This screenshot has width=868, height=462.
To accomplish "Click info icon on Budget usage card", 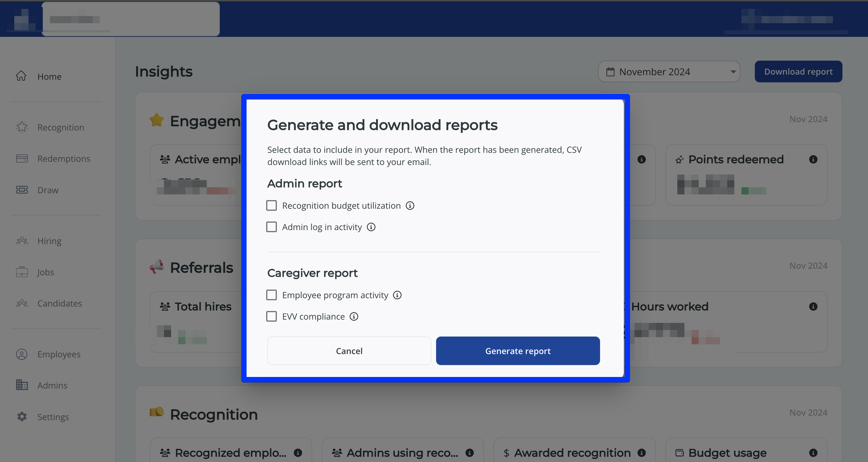I will tap(813, 452).
